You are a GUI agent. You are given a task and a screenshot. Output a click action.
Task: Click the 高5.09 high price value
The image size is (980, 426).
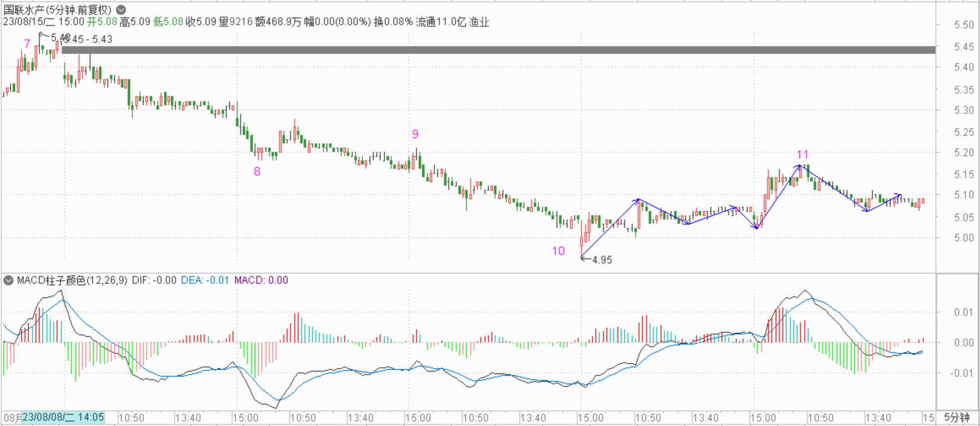[135, 22]
